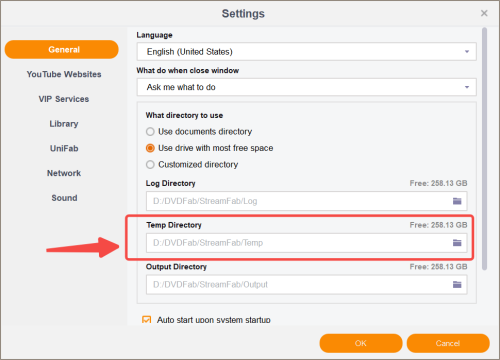Browse folder icon for Temp Directory
The height and width of the screenshot is (360, 500).
[x=457, y=243]
